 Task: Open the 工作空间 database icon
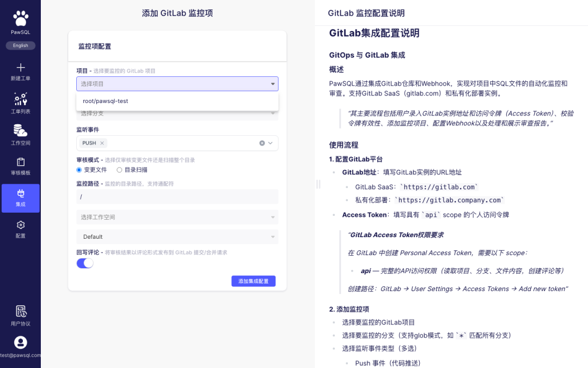point(21,130)
